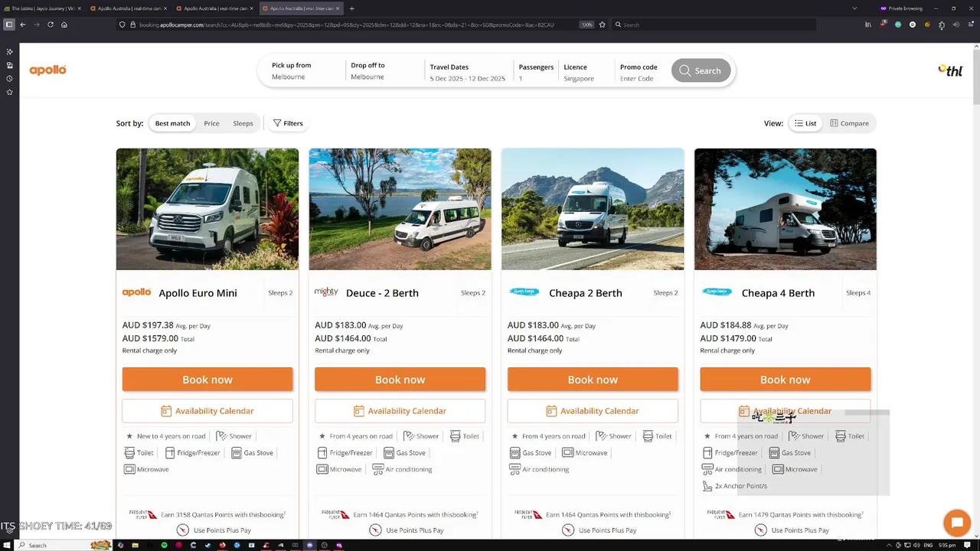Viewport: 980px width, 551px height.
Task: Sort results by Best match
Action: (x=172, y=123)
